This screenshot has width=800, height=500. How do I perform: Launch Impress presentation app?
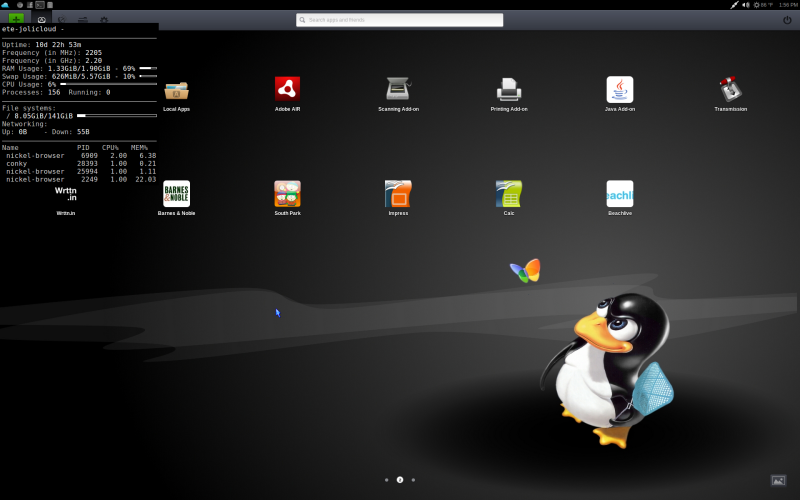[398, 194]
